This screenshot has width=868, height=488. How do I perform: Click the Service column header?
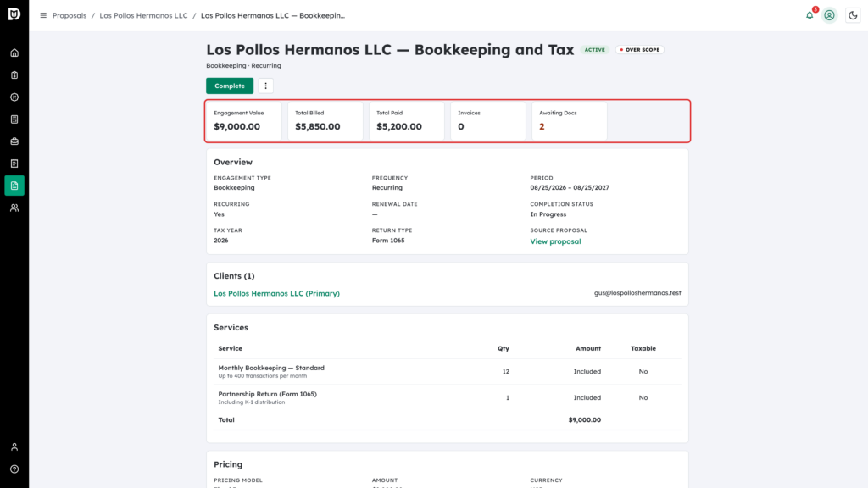(231, 348)
